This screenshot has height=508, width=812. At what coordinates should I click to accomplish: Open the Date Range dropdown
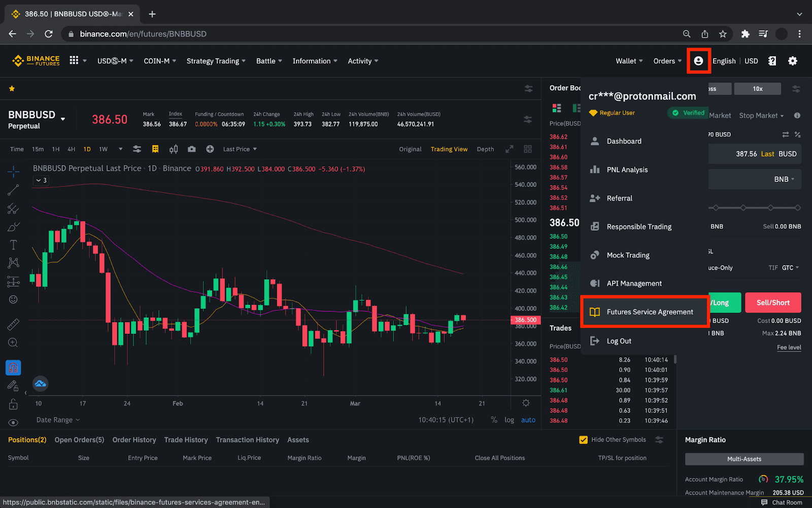coord(58,420)
